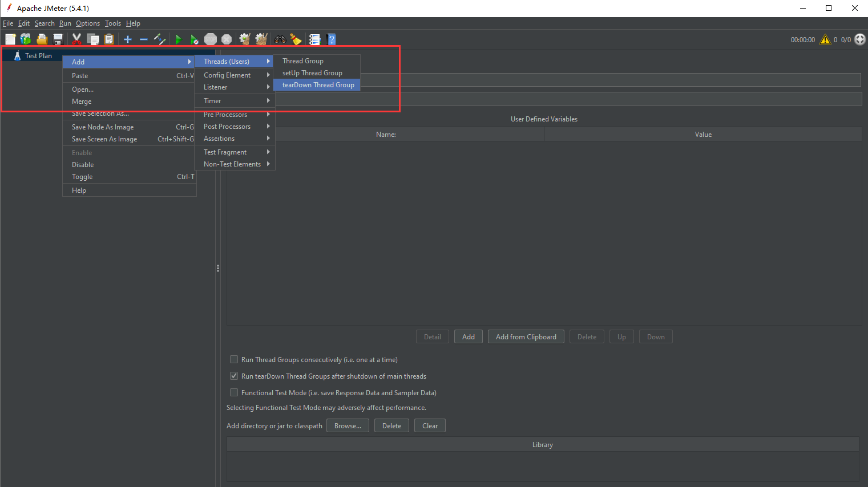Click the Help question mark icon
The width and height of the screenshot is (868, 487).
(x=331, y=39)
